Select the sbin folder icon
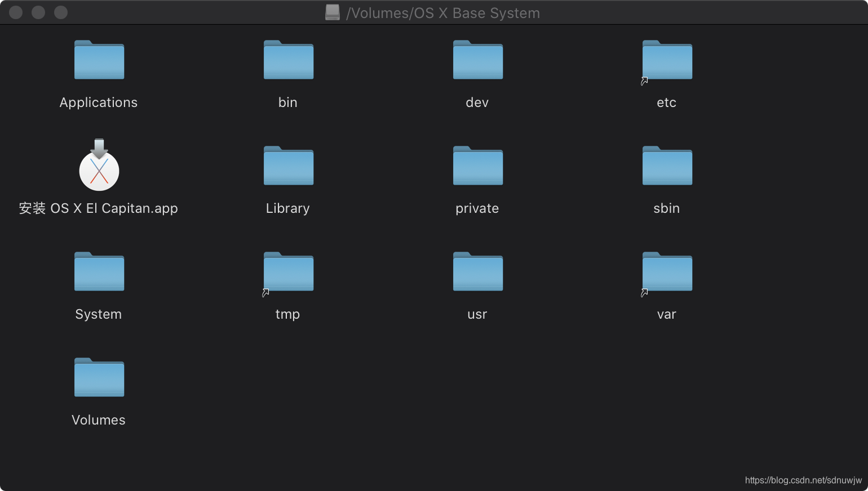 (x=667, y=166)
